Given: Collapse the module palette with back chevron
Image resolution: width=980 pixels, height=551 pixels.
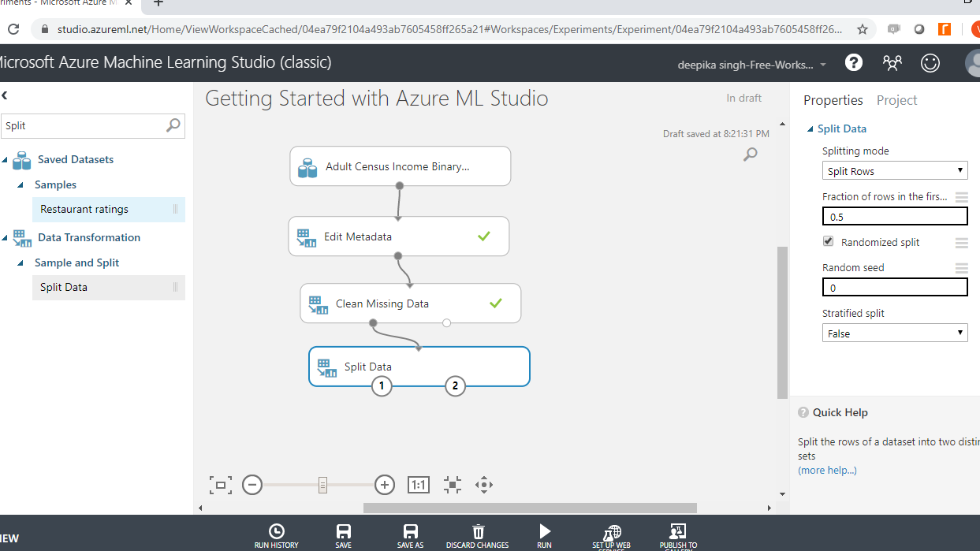Looking at the screenshot, I should click(x=4, y=95).
